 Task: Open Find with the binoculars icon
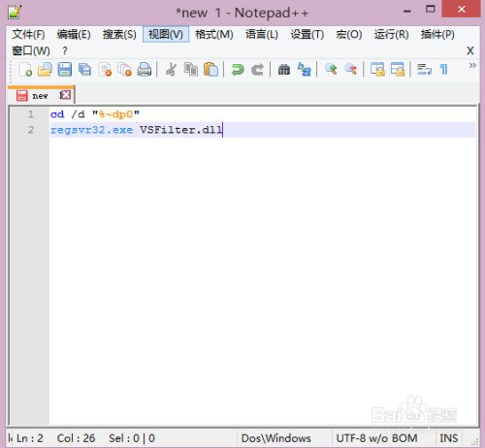pyautogui.click(x=284, y=70)
